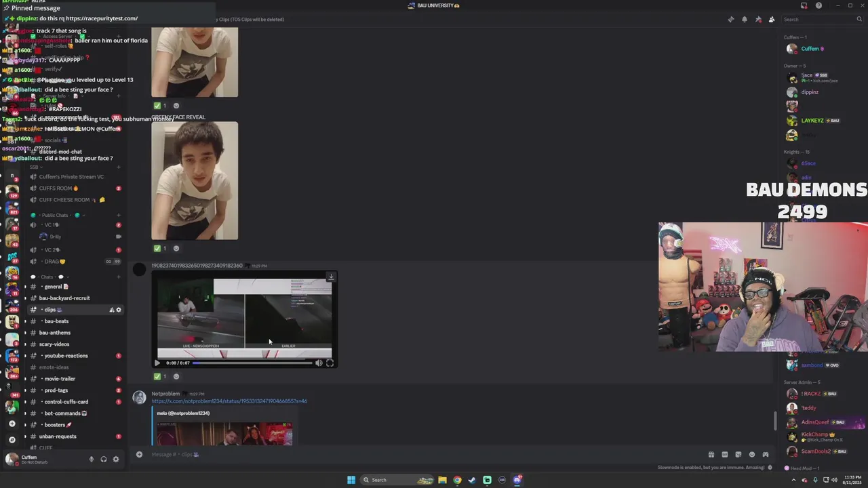Open Steam from the taskbar

tap(472, 480)
